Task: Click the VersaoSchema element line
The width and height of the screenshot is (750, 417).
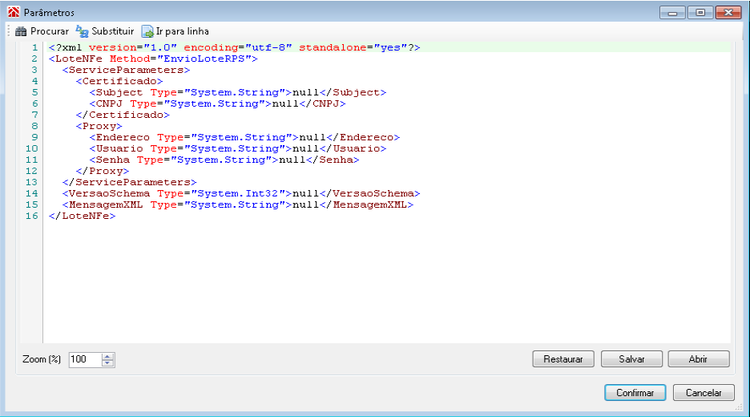Action: 241,194
